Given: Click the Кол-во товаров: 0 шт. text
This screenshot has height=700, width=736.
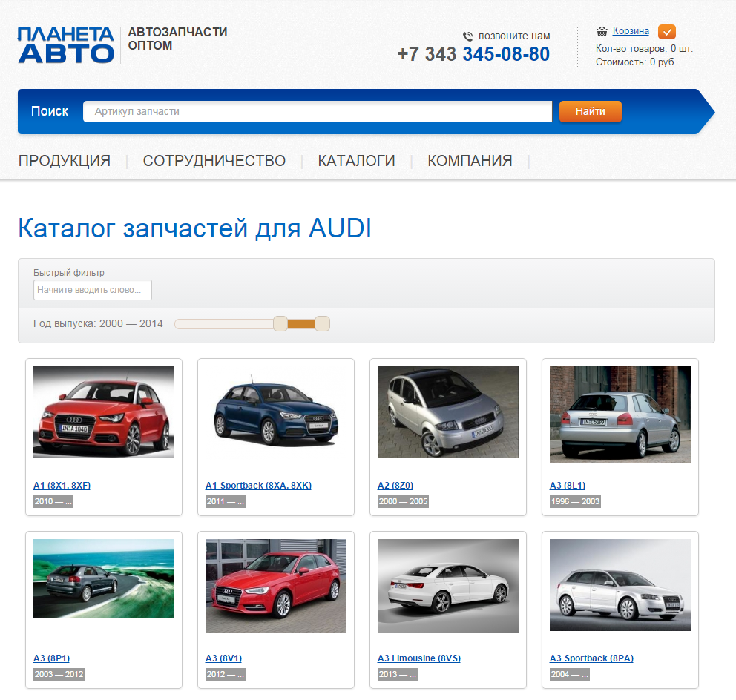Looking at the screenshot, I should [x=644, y=49].
